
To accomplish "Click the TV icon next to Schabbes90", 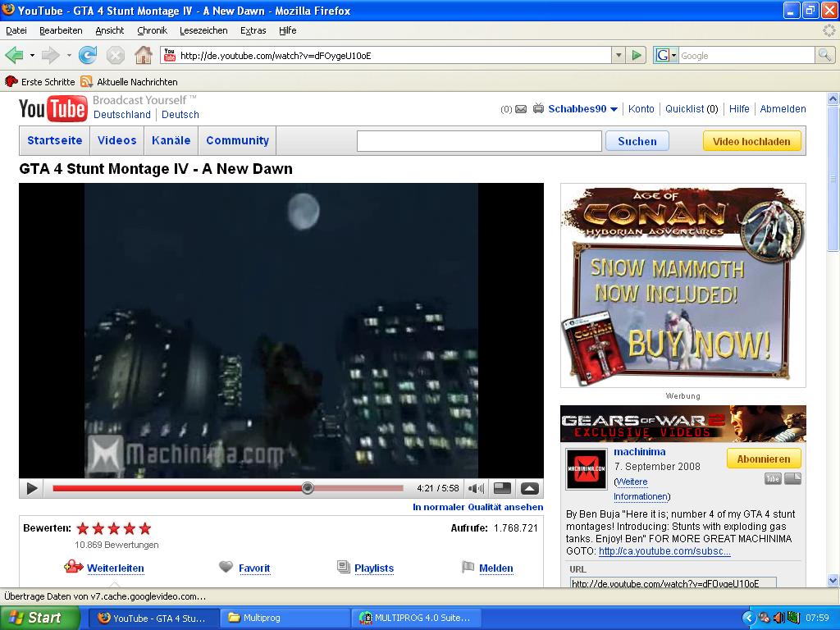I will 538,109.
